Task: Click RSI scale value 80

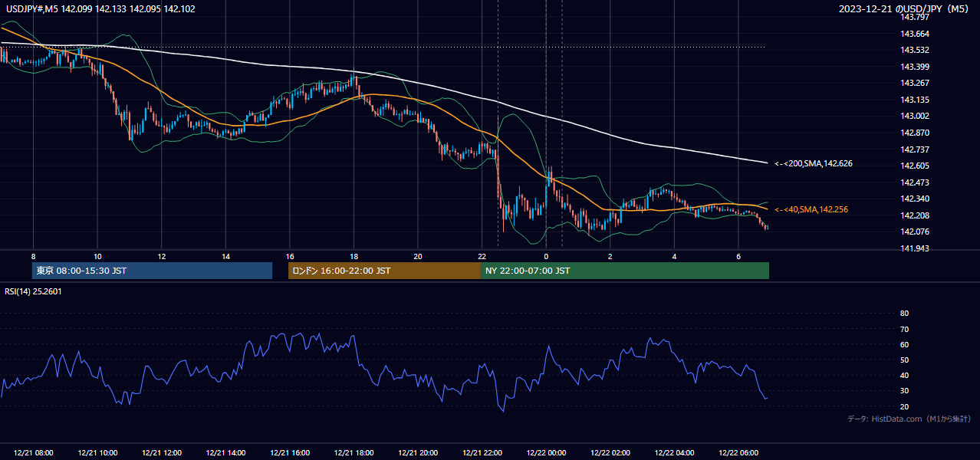Action: (904, 314)
